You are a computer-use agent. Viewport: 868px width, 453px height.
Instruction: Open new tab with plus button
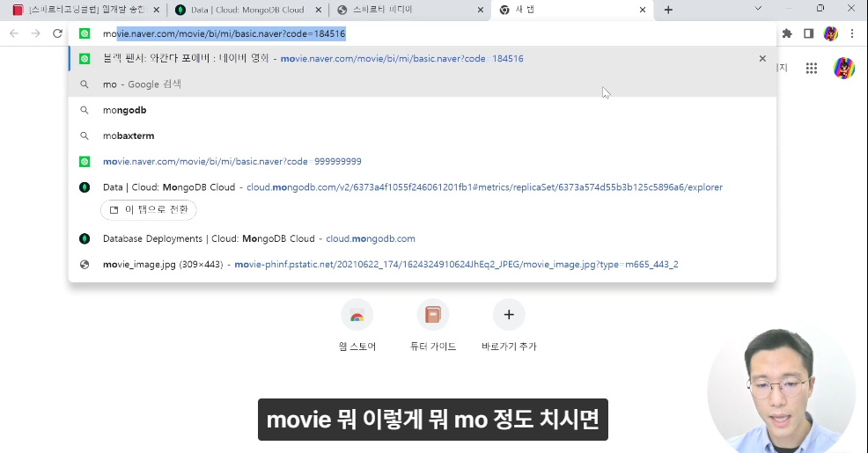[x=668, y=10]
